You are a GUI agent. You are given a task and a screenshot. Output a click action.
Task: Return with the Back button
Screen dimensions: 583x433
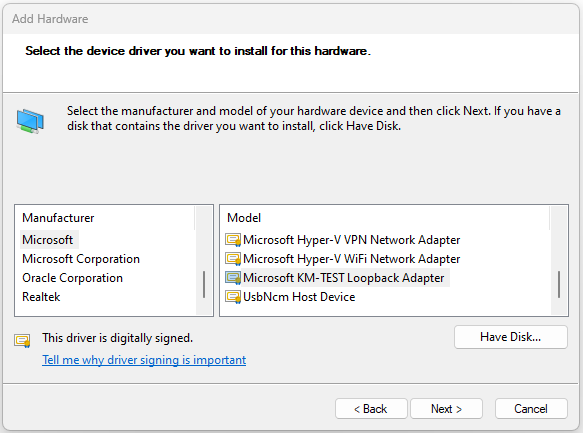coord(371,409)
